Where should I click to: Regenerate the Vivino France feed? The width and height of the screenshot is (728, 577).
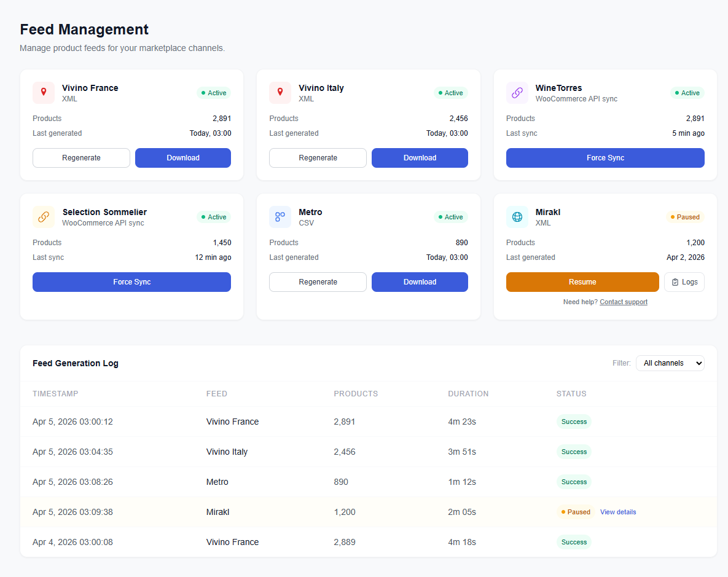coord(81,158)
